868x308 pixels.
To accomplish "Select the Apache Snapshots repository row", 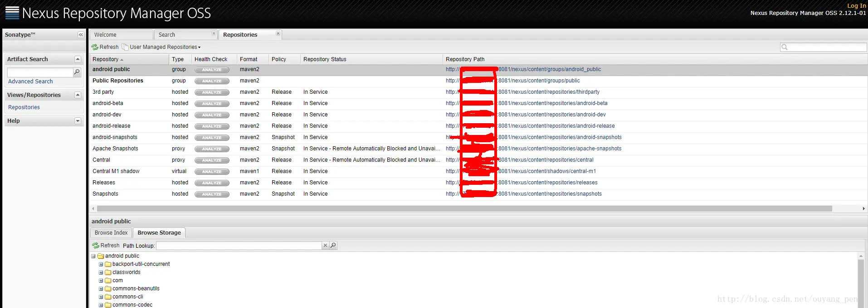I will click(478, 149).
